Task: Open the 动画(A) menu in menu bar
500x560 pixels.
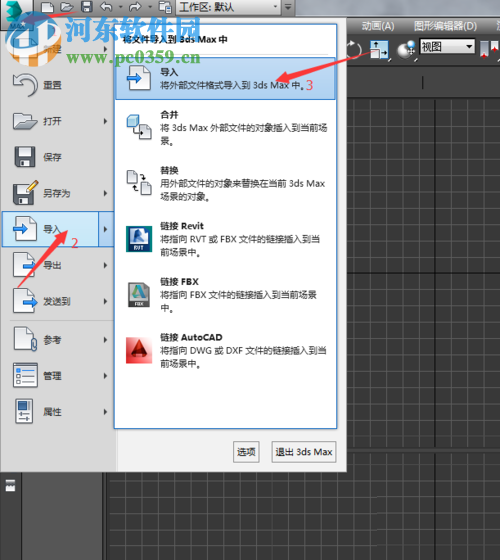Action: (x=378, y=26)
